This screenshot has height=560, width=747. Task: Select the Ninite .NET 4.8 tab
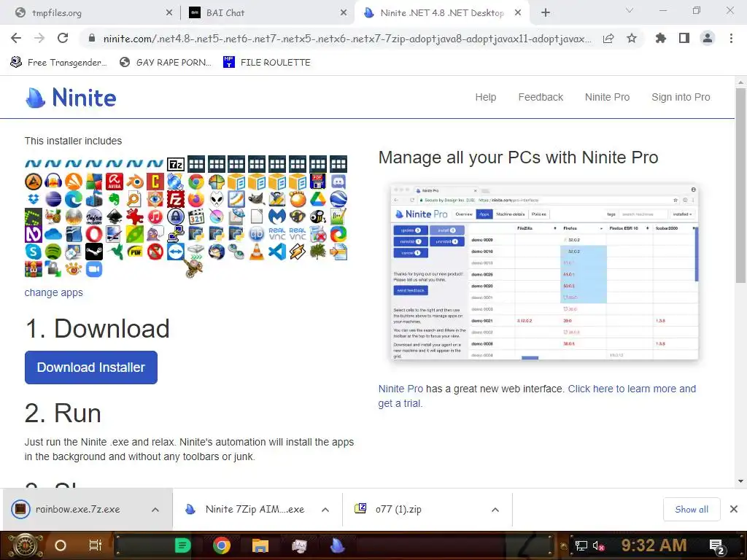[x=442, y=13]
